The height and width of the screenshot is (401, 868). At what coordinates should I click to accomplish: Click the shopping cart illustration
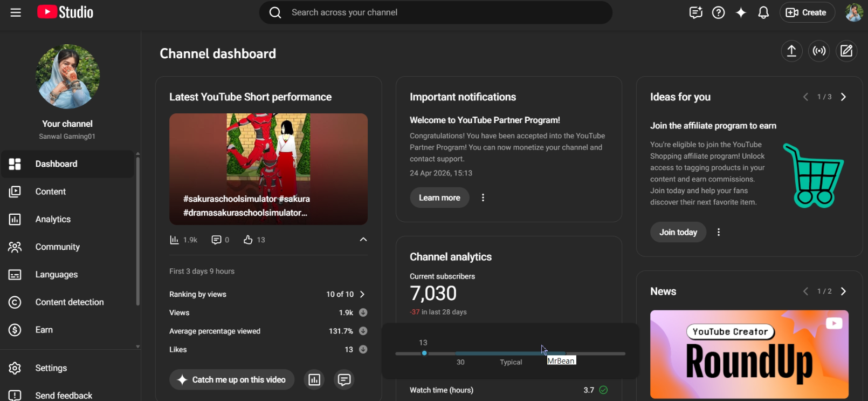click(814, 175)
